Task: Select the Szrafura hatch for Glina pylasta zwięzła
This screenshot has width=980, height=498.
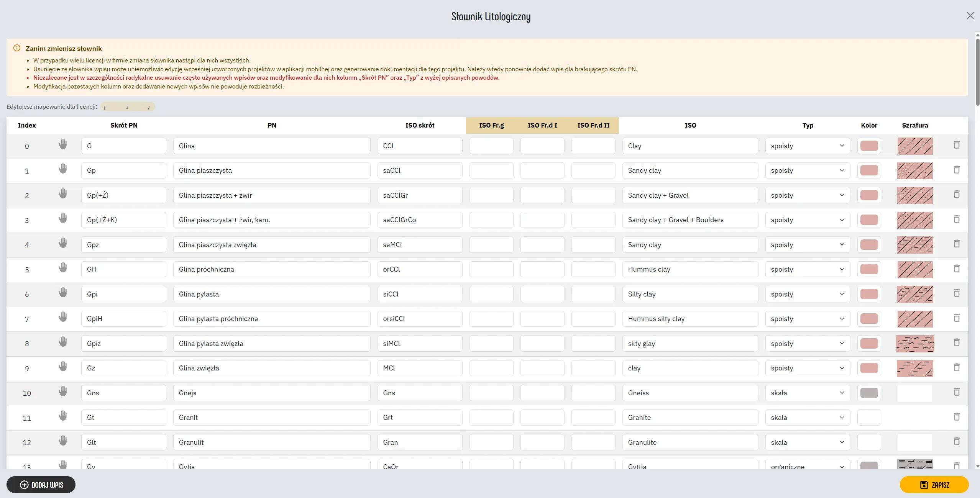Action: (x=915, y=344)
